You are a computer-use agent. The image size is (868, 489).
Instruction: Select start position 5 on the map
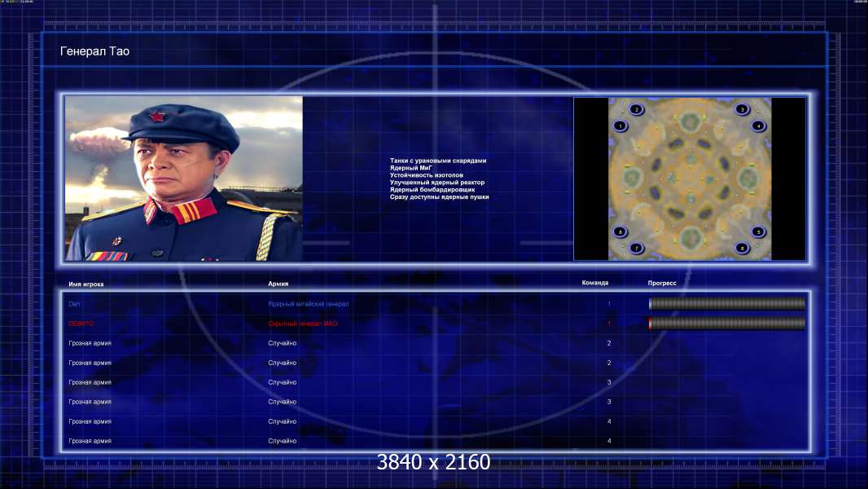758,232
